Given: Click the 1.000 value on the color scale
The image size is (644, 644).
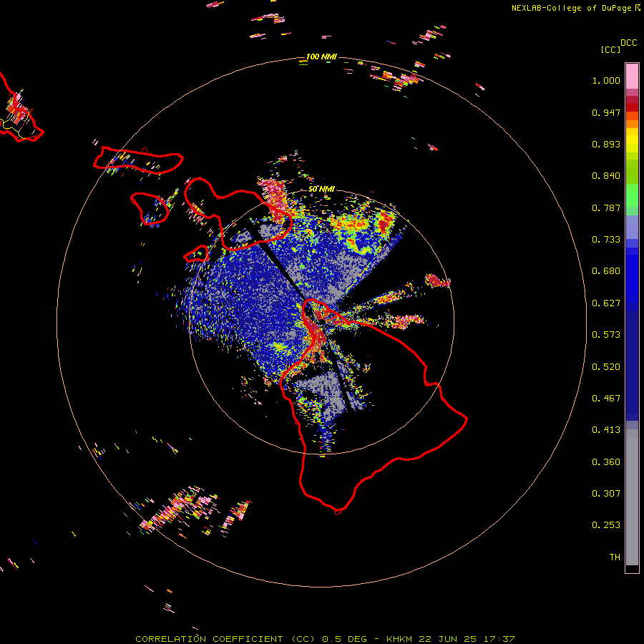Looking at the screenshot, I should [606, 80].
